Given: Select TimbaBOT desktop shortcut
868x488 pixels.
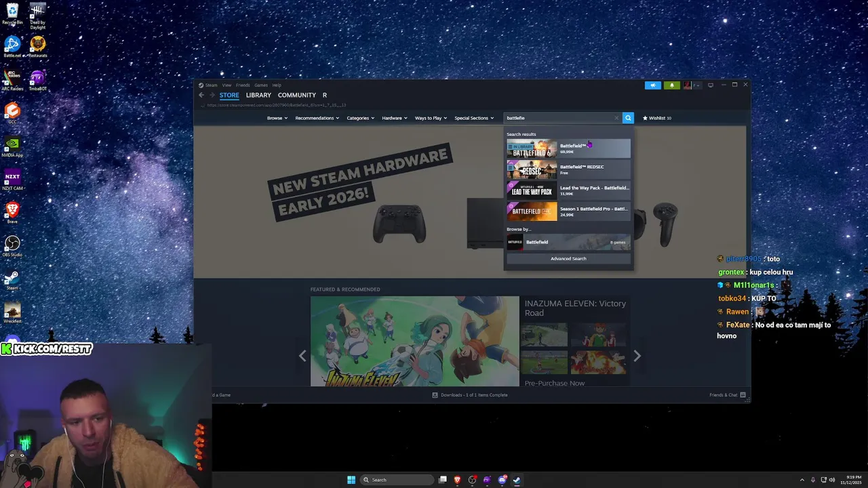Looking at the screenshot, I should tap(37, 80).
